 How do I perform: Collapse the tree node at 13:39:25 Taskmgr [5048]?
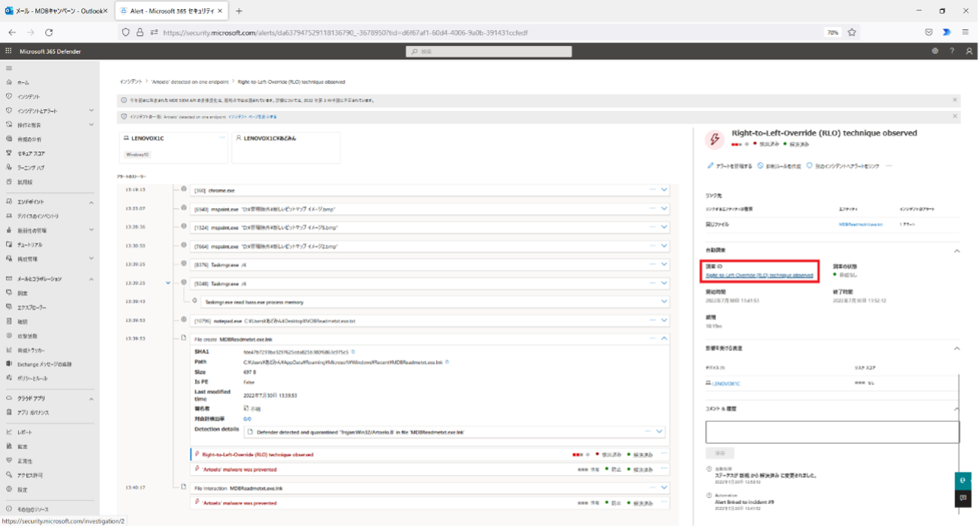pyautogui.click(x=168, y=283)
